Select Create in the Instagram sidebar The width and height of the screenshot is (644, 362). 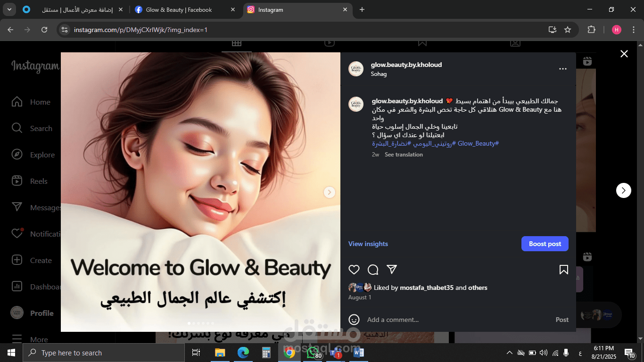click(x=32, y=260)
